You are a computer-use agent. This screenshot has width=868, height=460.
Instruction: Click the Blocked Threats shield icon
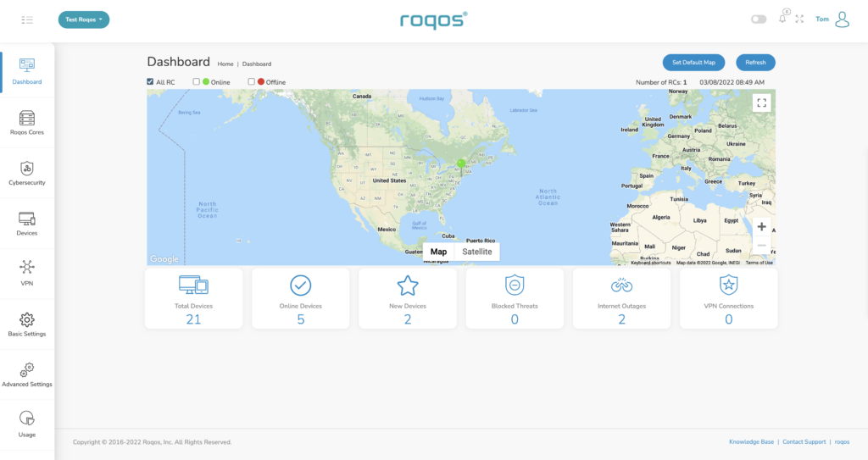[x=515, y=285]
